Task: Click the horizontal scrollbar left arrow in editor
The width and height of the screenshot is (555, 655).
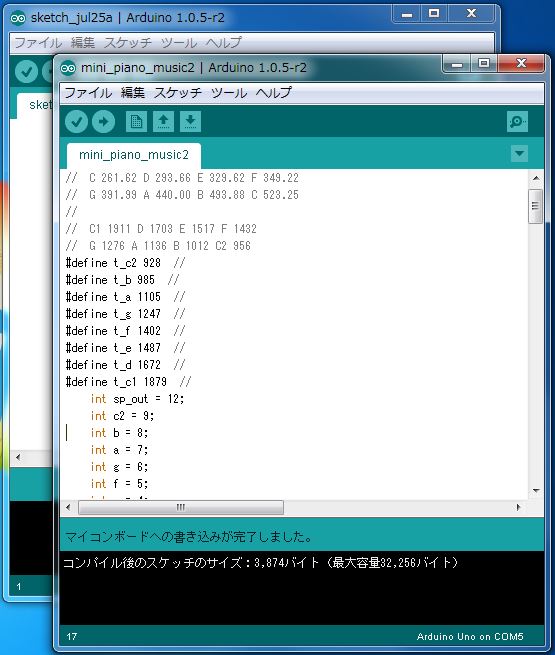Action: (68, 507)
